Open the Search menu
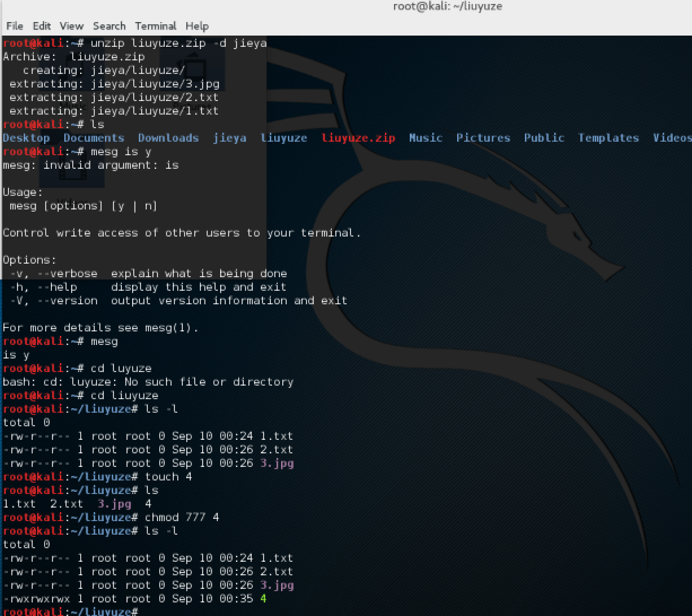This screenshot has width=692, height=616. (x=109, y=26)
